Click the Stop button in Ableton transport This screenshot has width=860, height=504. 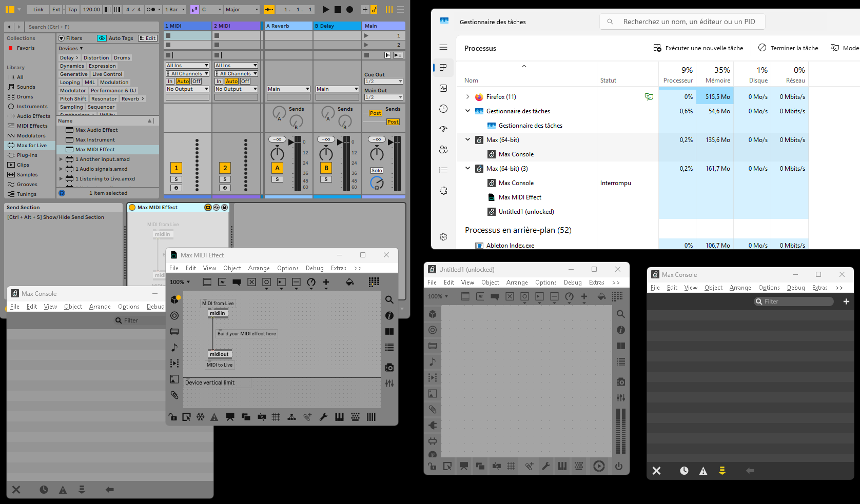338,9
